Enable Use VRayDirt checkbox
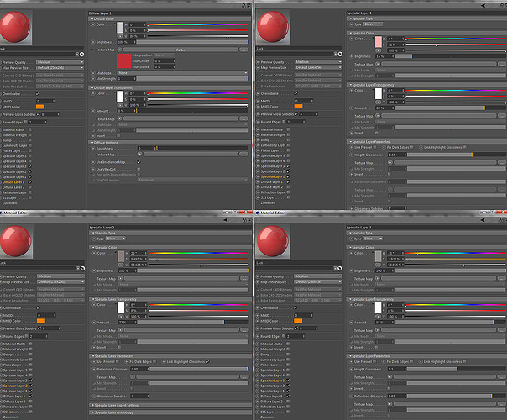Screen dimensions: 507x420 click(139, 169)
